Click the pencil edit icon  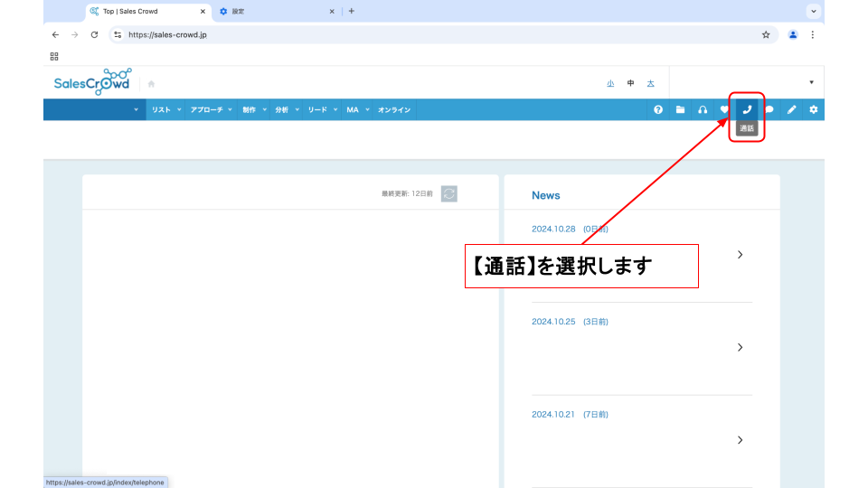[791, 109]
